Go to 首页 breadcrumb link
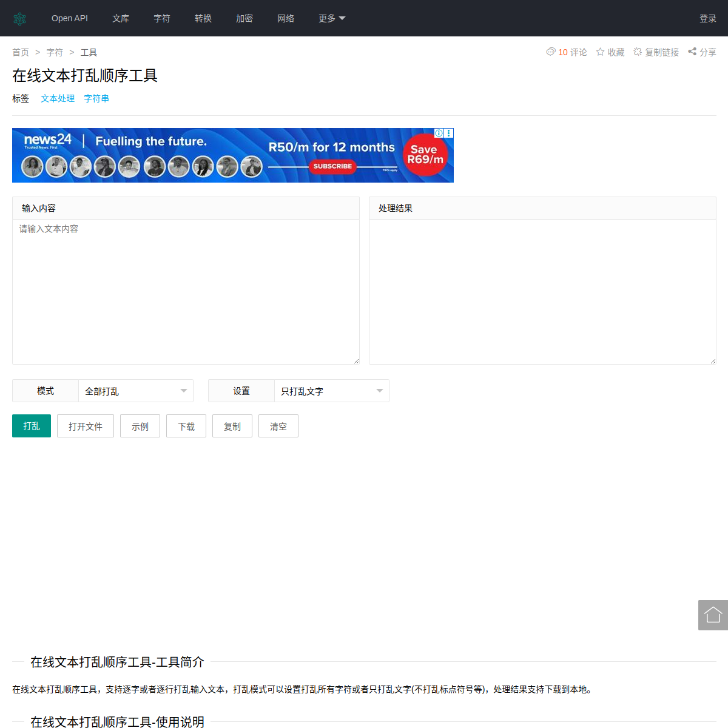728x728 pixels. tap(21, 52)
